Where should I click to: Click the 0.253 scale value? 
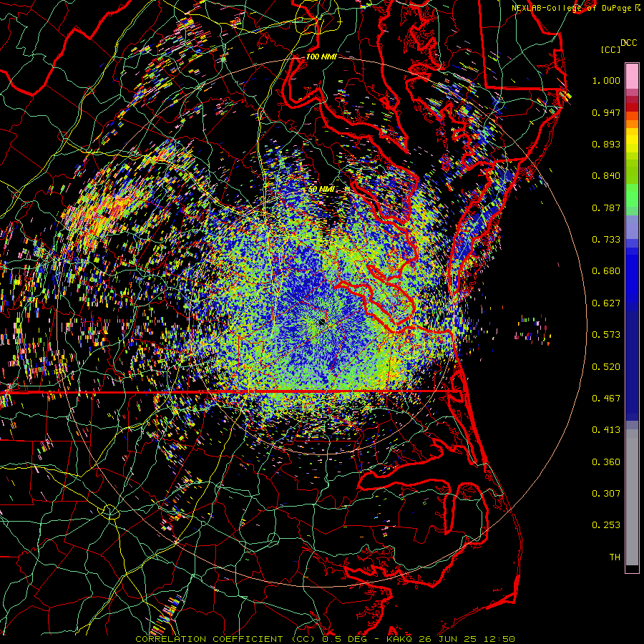[606, 525]
